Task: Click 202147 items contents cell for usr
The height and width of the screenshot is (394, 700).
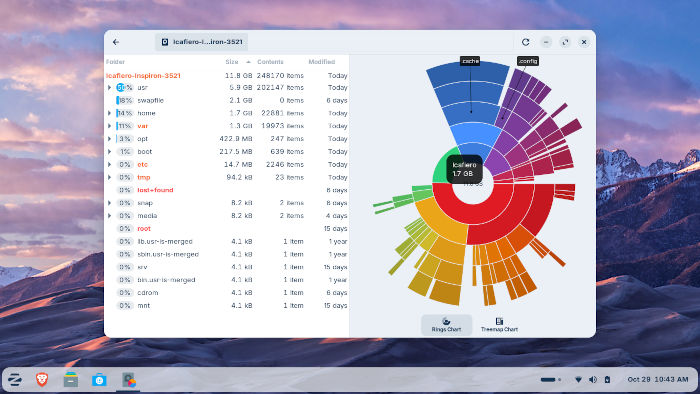Action: pyautogui.click(x=280, y=87)
